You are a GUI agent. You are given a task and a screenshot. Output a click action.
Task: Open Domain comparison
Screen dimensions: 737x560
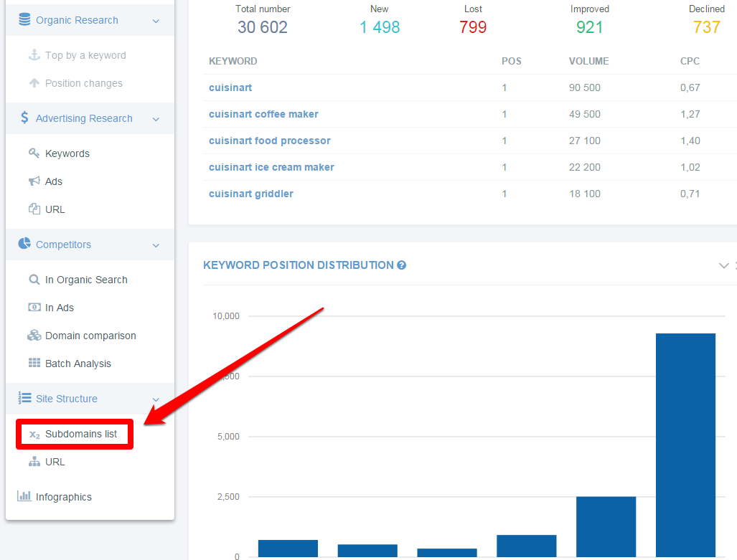(x=90, y=336)
